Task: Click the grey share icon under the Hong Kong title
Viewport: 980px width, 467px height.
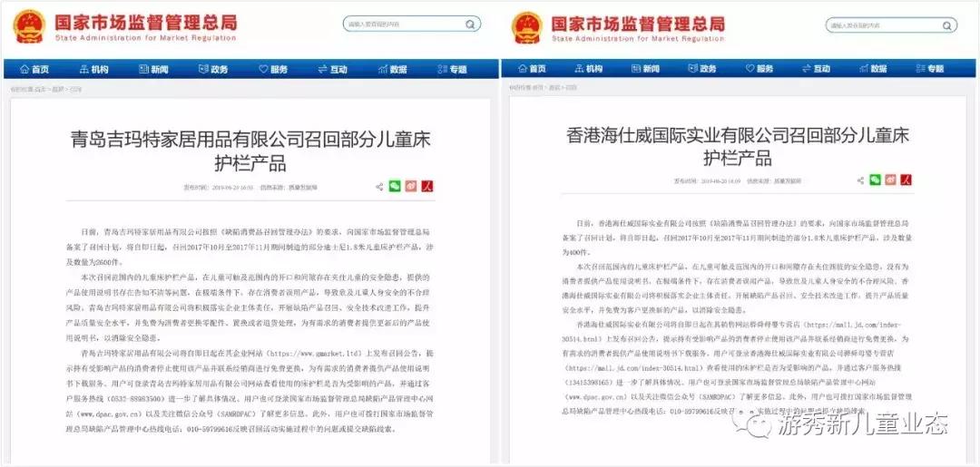Action: [x=860, y=180]
